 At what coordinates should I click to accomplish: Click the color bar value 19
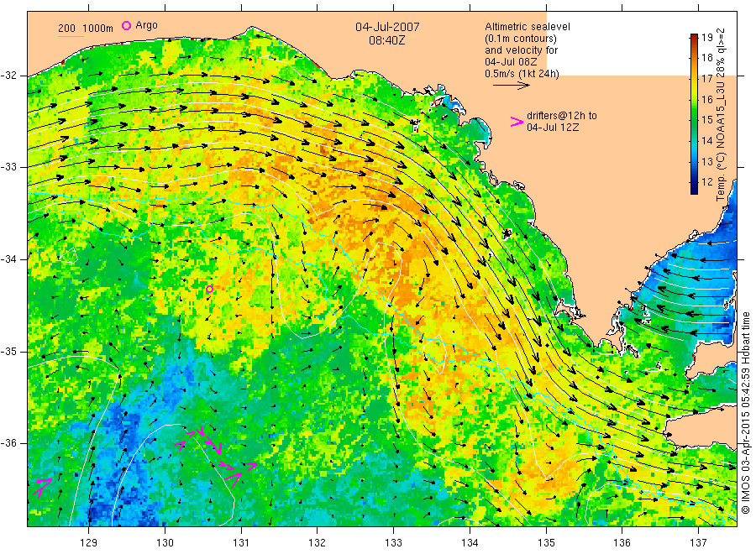tap(706, 37)
